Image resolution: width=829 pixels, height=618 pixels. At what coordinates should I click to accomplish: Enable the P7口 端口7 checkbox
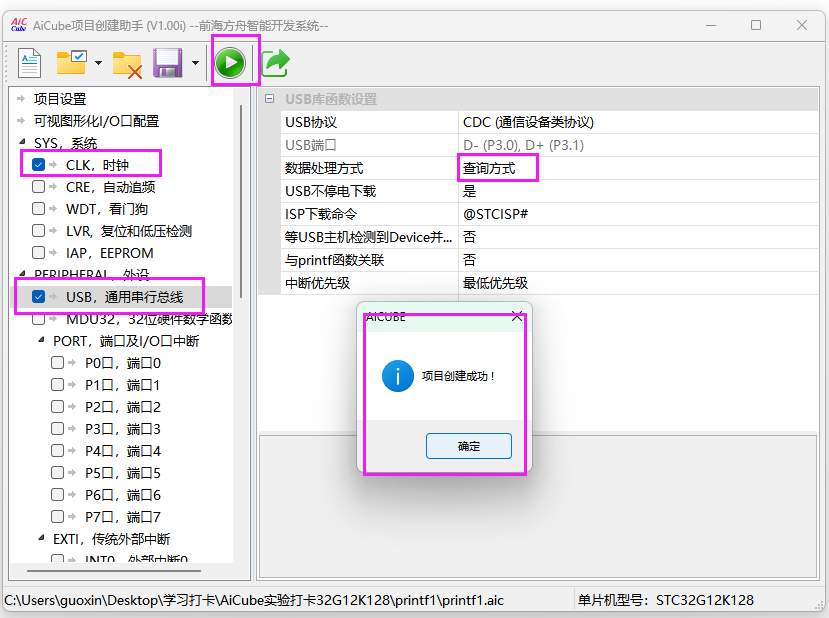[57, 516]
